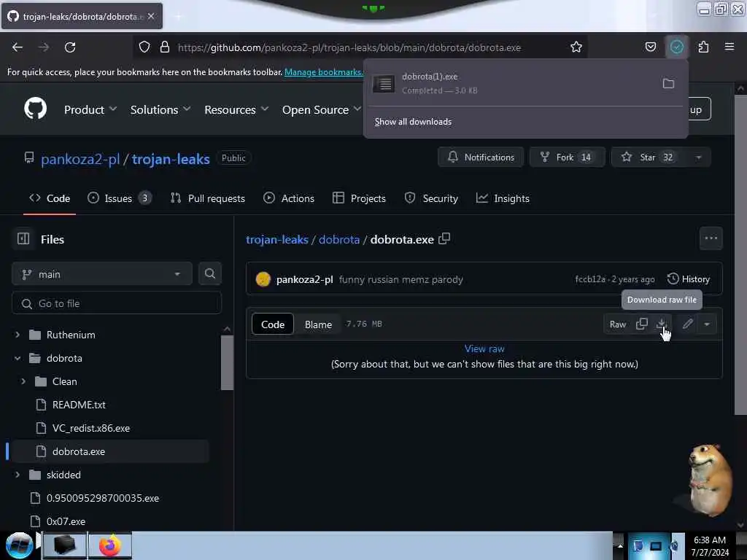Image resolution: width=747 pixels, height=560 pixels.
Task: Switch to the Code repository tab
Action: [50, 198]
